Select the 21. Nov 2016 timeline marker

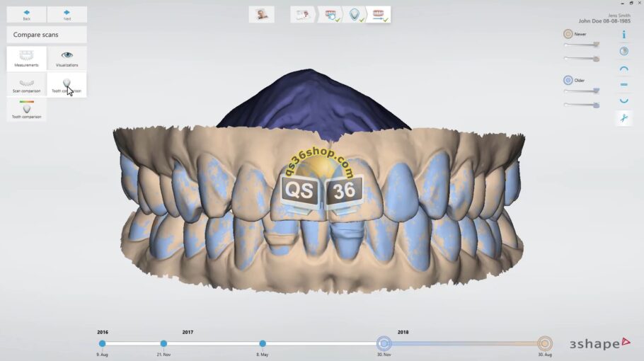pos(163,343)
